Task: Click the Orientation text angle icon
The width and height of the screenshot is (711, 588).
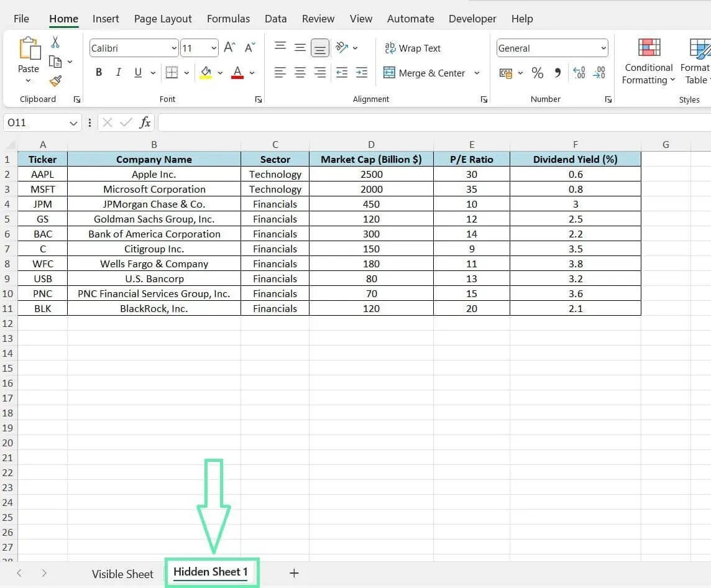Action: (x=341, y=47)
